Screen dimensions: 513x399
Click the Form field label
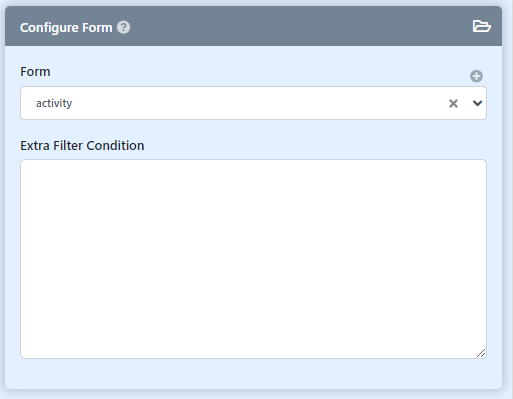point(35,72)
